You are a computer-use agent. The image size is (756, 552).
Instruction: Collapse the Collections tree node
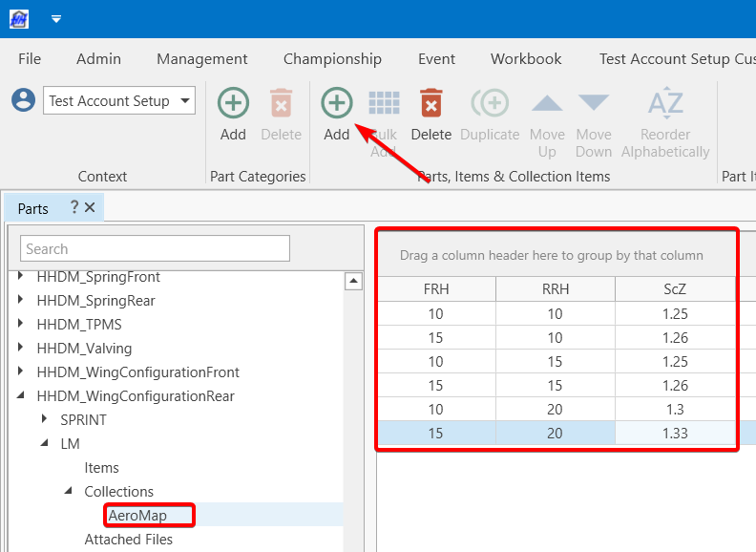click(69, 492)
